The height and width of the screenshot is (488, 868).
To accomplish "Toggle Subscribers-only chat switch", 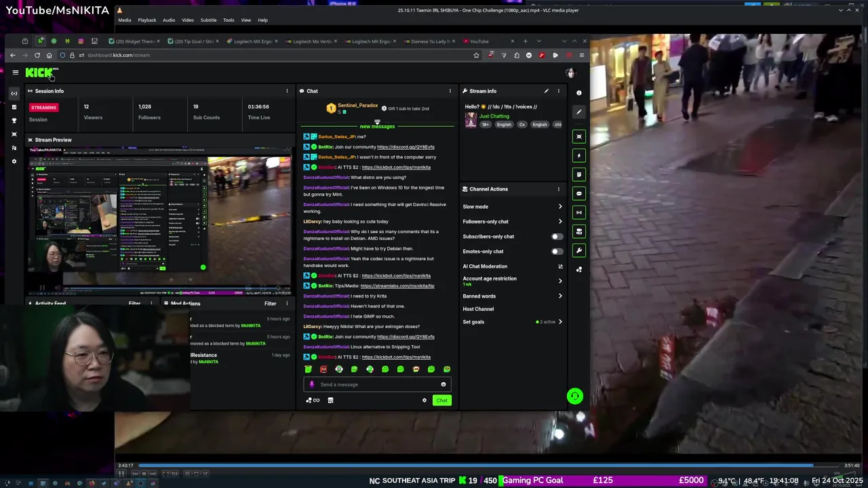I will pos(557,237).
